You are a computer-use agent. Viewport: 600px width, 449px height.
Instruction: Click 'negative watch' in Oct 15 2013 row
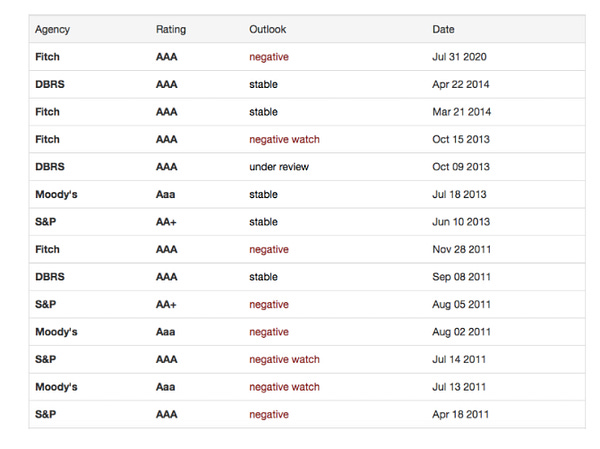tap(284, 140)
